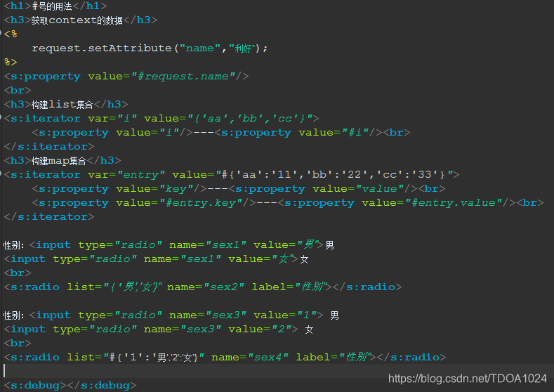
Task: Click the closing "</s:debug>" tag
Action: tap(101, 385)
